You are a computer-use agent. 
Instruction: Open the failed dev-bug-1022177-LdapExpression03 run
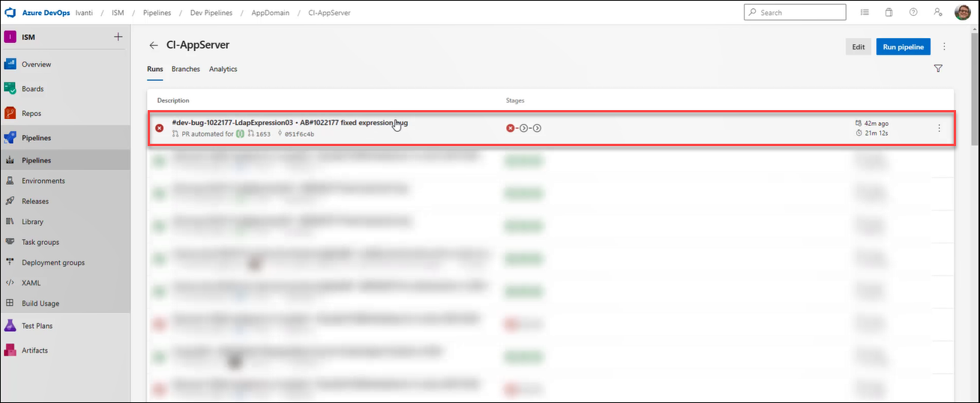pyautogui.click(x=289, y=123)
